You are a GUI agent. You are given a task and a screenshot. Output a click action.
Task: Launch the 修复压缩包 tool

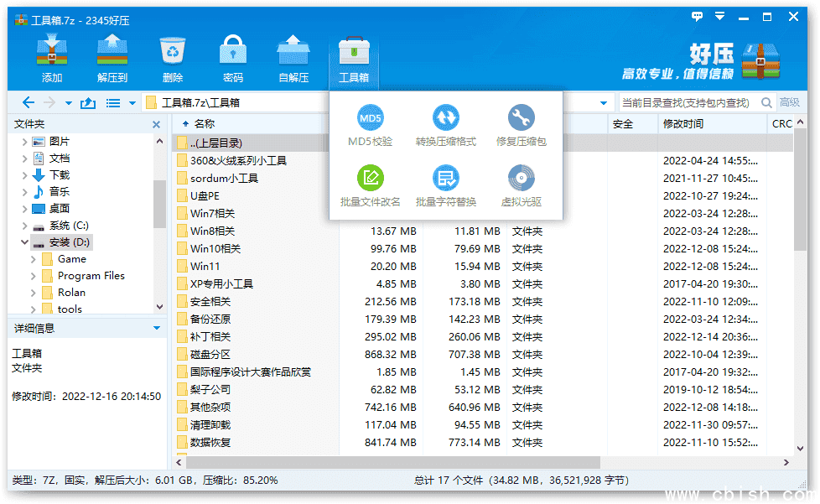[x=522, y=125]
